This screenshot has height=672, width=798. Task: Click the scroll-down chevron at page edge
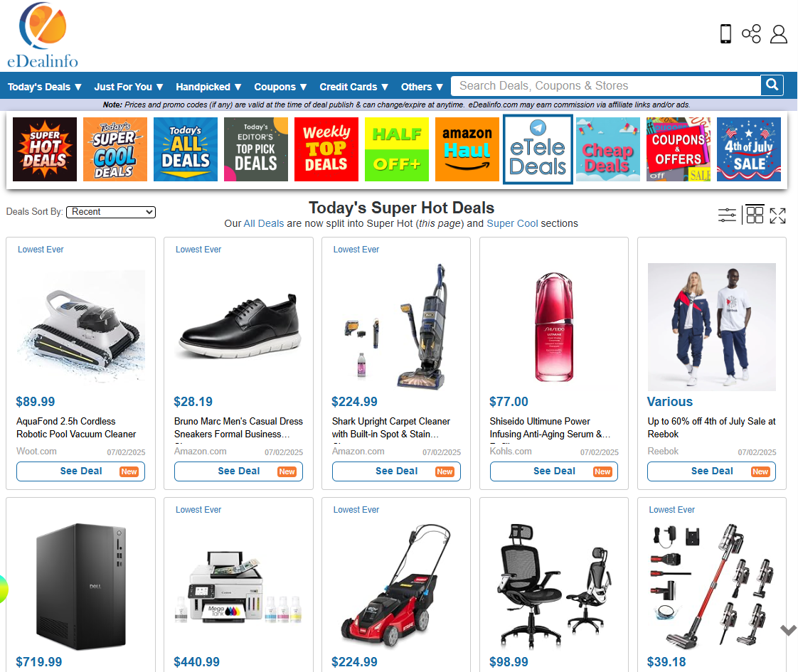(788, 630)
